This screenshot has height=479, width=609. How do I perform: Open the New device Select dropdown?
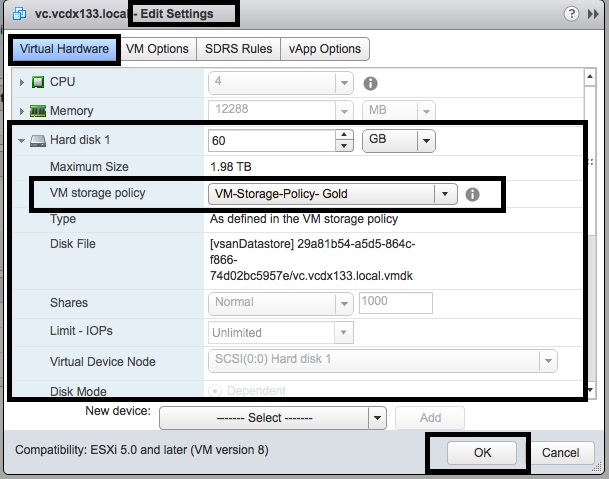point(377,418)
